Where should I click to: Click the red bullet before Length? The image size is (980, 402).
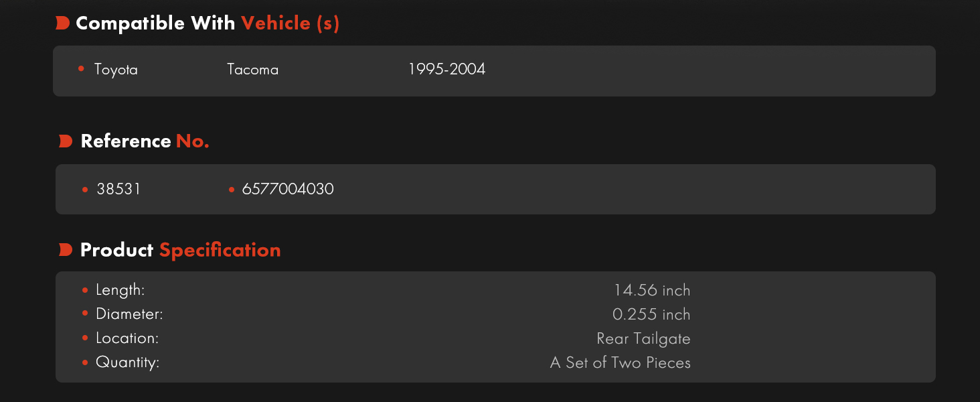(85, 290)
